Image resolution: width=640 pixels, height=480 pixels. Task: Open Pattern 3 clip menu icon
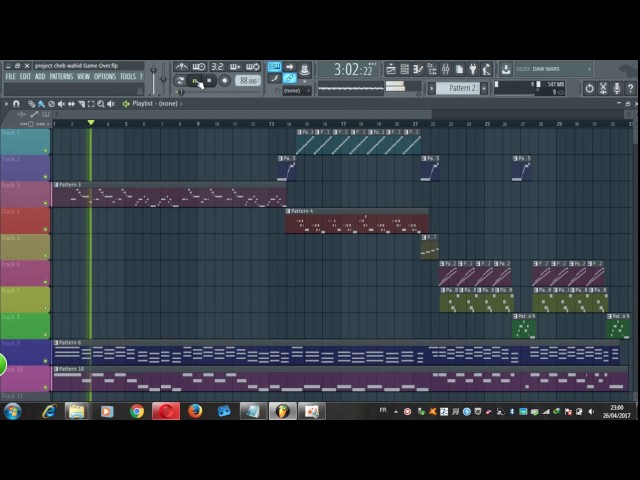pos(56,185)
